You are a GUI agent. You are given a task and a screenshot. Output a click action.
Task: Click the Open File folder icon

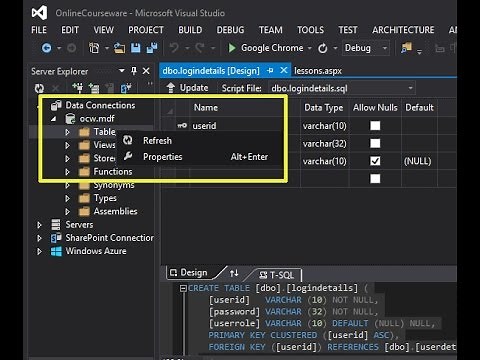click(x=119, y=48)
